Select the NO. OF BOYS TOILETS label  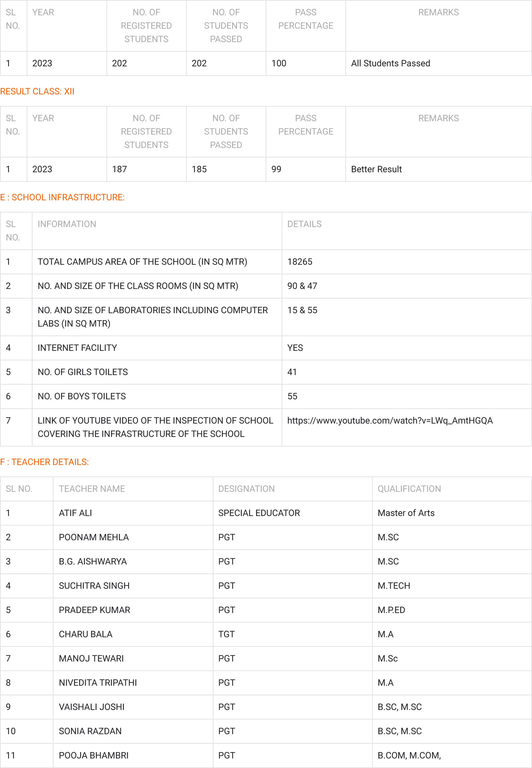pos(82,396)
